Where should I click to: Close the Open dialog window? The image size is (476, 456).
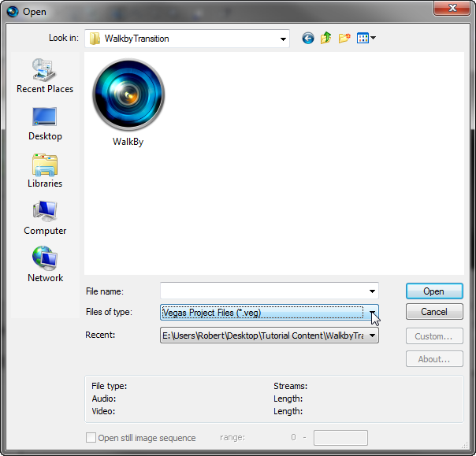(452, 8)
